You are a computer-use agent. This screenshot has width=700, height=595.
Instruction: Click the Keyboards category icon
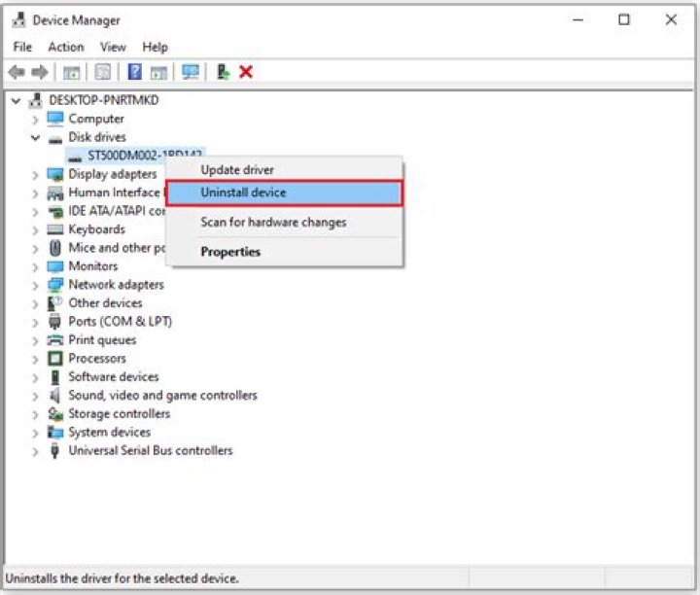(55, 229)
